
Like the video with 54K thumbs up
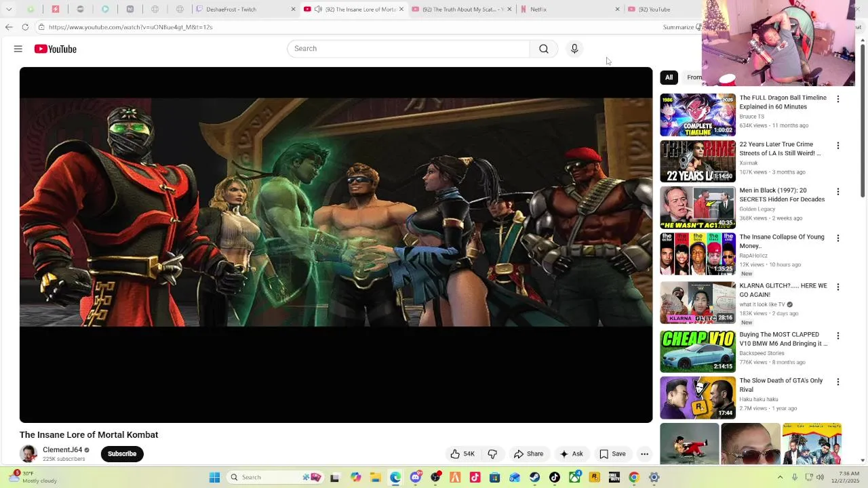[x=462, y=454]
